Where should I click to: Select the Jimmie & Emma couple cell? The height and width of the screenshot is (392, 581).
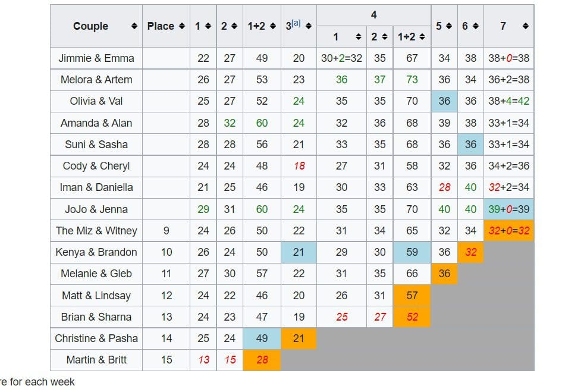coord(96,58)
